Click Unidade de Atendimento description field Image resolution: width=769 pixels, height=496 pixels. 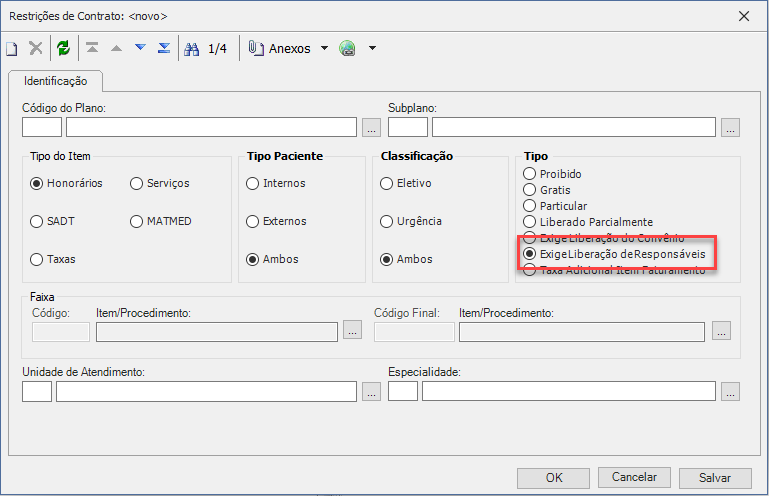206,392
